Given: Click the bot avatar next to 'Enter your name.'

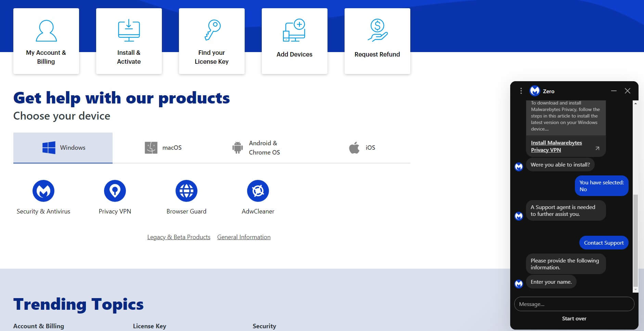Looking at the screenshot, I should tap(519, 284).
